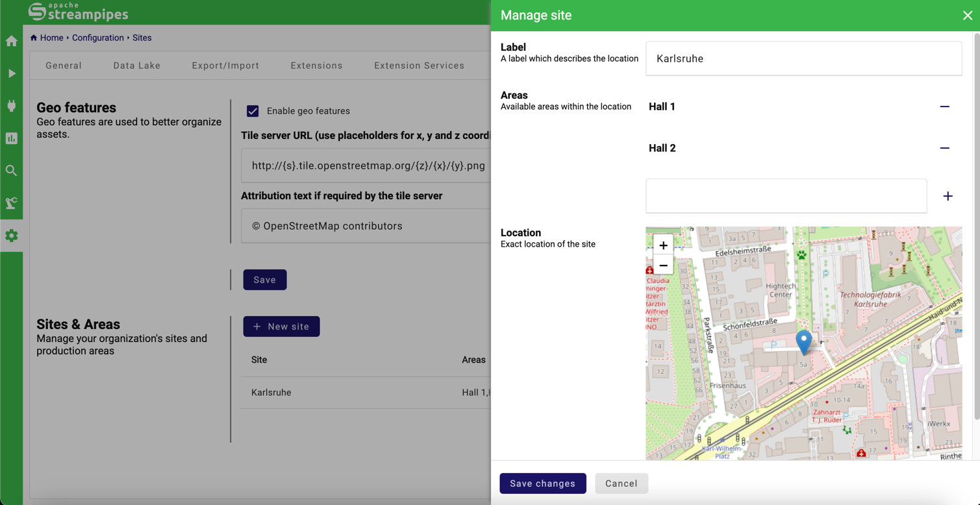980x505 pixels.
Task: Zoom out on the location map
Action: point(663,265)
